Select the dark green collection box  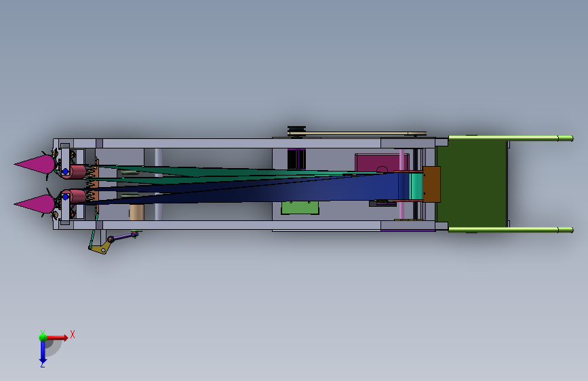click(x=472, y=184)
